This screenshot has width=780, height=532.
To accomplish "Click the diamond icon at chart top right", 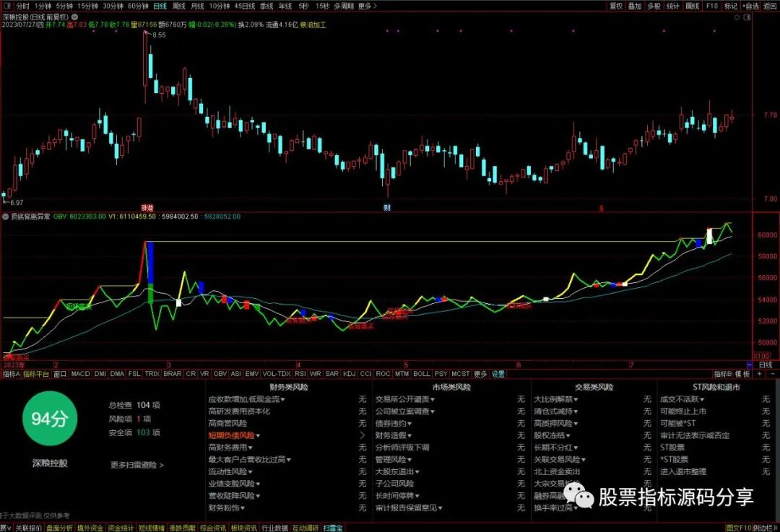I will coord(737,17).
